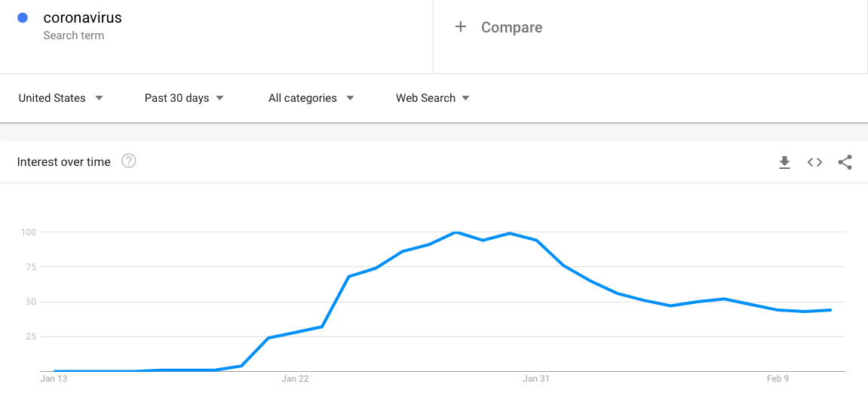Open the United States region dropdown
Viewport: 868px width, 393px height.
click(x=61, y=98)
